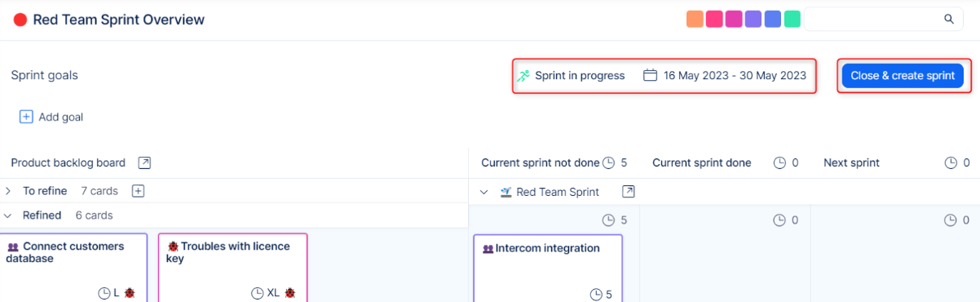Open Product backlog board external link icon
The height and width of the screenshot is (302, 980).
point(144,162)
